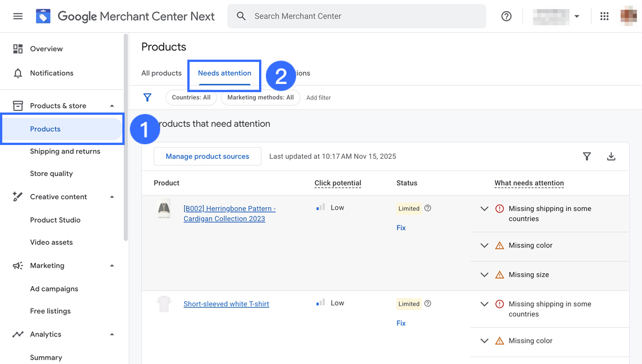Click the table filter funnel icon

pyautogui.click(x=586, y=156)
